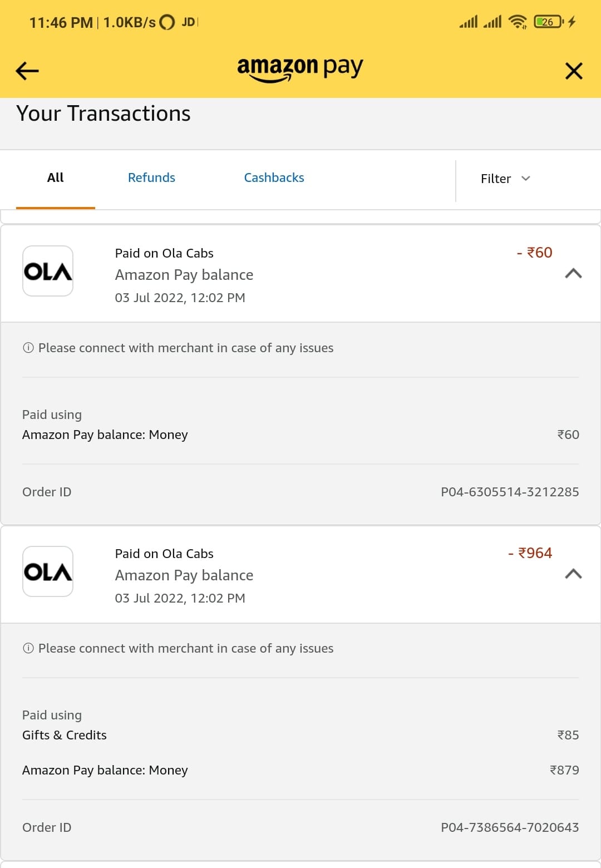This screenshot has width=601, height=868.
Task: Close the Amazon Pay screen
Action: [574, 71]
